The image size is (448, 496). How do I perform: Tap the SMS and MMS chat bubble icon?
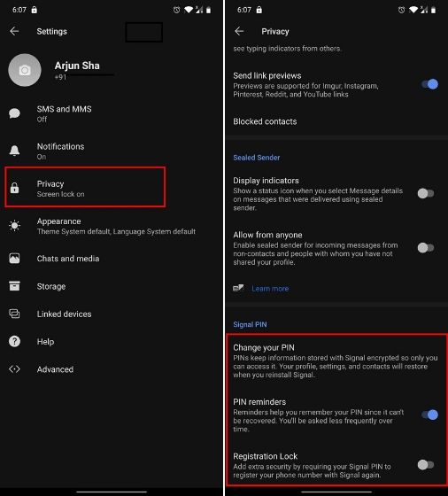coord(14,113)
